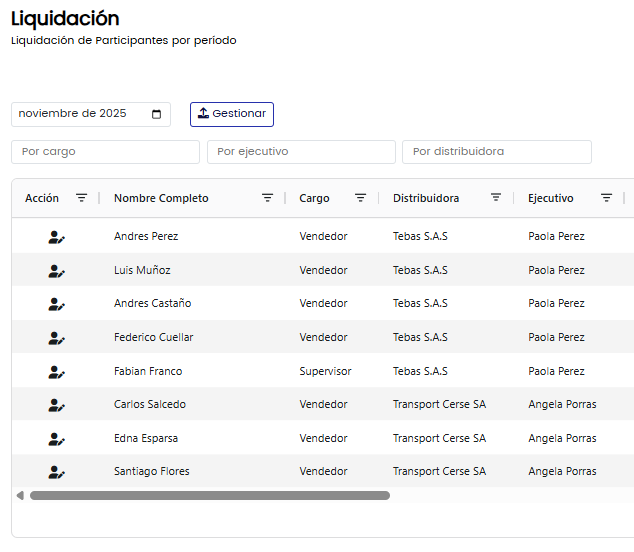634x552 pixels.
Task: Click edit user icon for Santiago Flores
Action: pyautogui.click(x=56, y=472)
